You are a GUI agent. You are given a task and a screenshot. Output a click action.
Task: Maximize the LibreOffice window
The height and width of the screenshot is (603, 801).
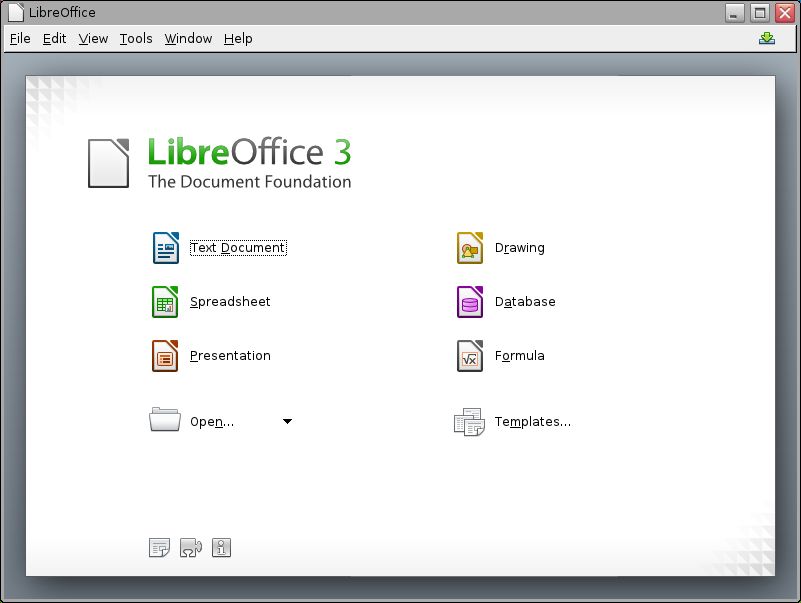760,13
